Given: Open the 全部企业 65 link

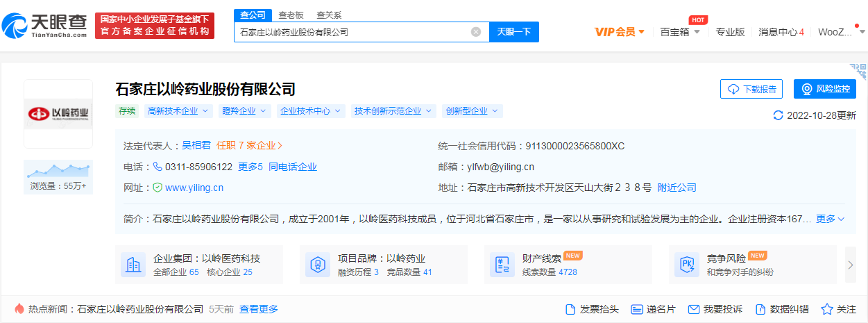Looking at the screenshot, I should (x=176, y=272).
